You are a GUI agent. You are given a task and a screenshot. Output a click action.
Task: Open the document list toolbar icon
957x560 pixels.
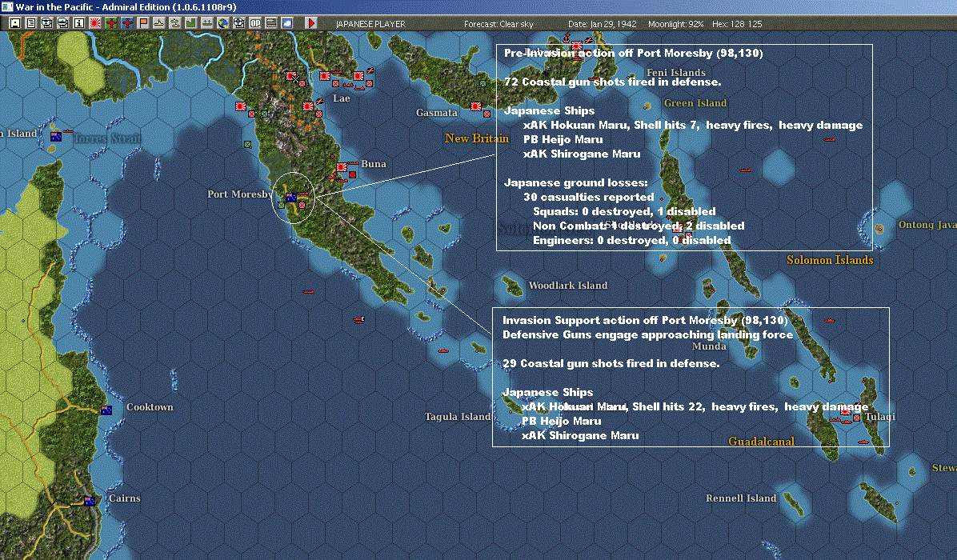30,23
